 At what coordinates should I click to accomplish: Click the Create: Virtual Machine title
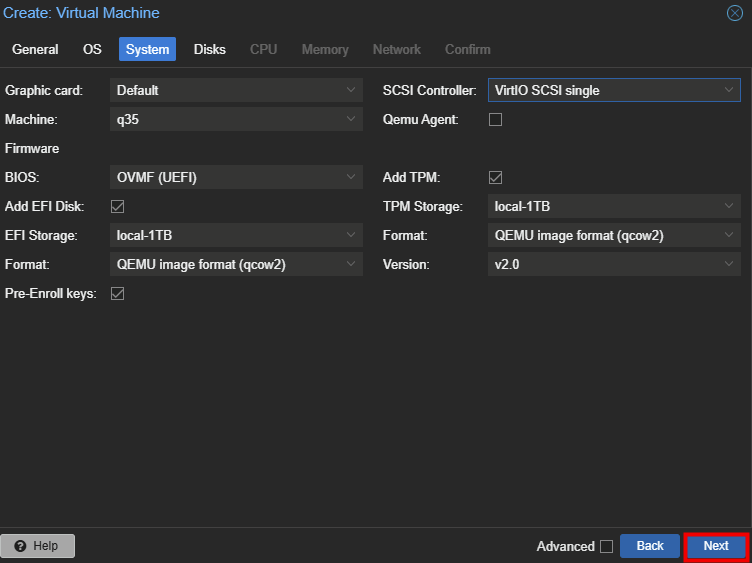(81, 13)
